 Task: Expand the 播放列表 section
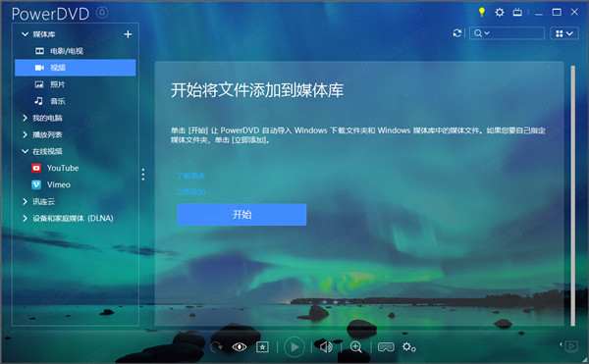pyautogui.click(x=25, y=134)
